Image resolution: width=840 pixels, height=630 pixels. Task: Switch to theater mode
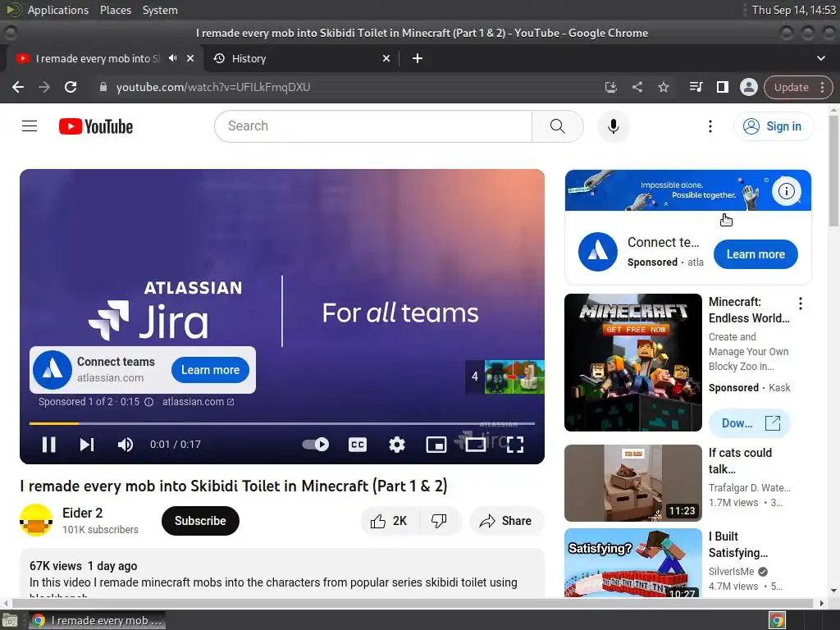coord(475,445)
